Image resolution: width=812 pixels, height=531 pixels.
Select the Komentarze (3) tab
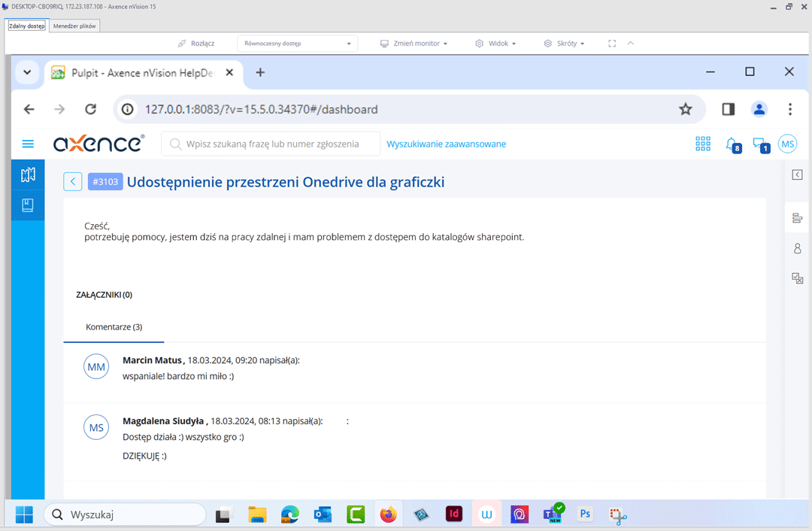point(114,326)
